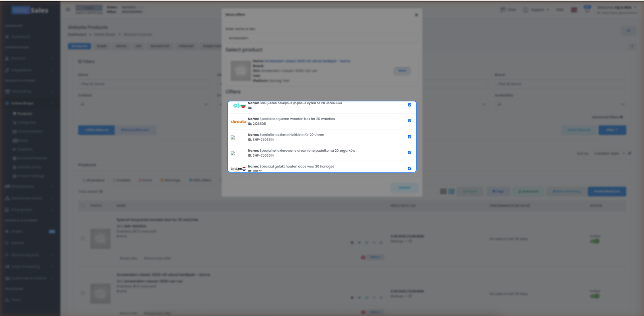Toggle checkbox for Speciaal gelakt houten doos offer

(x=410, y=169)
